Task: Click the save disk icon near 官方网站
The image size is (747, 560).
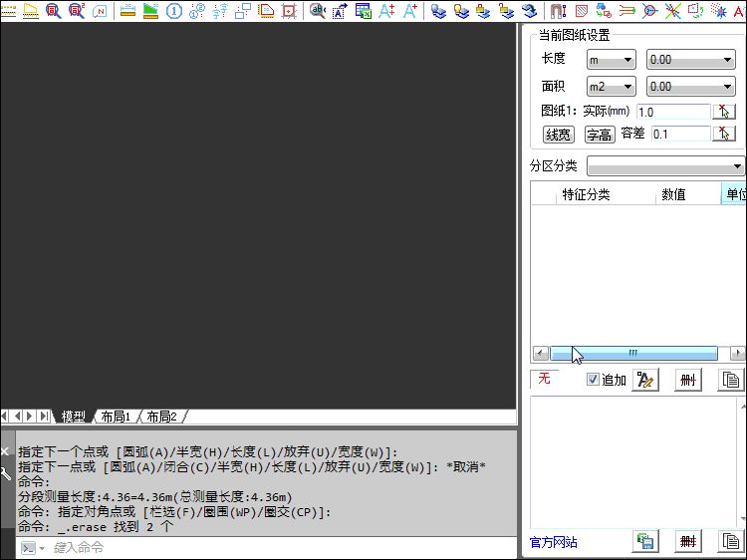Action: [x=644, y=541]
